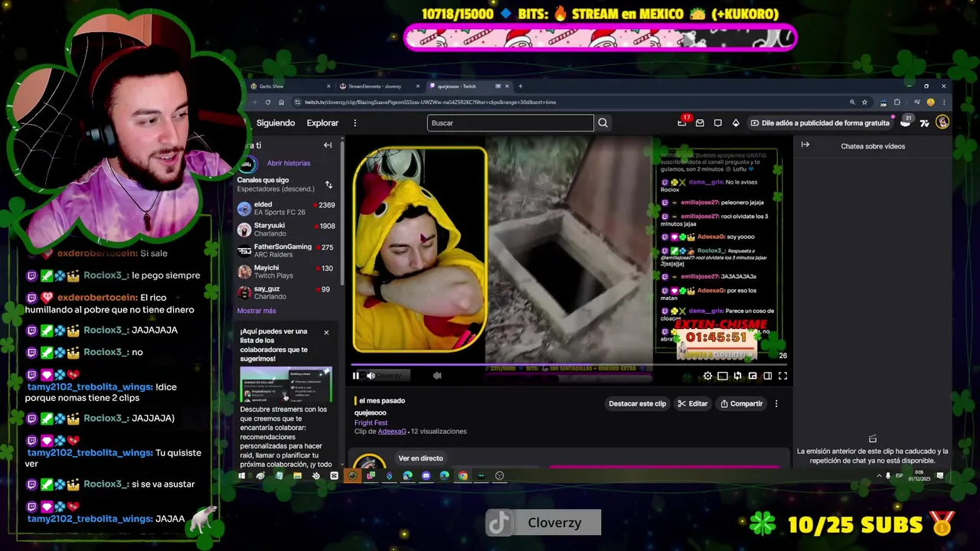Pause the clip with the pause button
The width and height of the screenshot is (980, 551).
point(356,376)
